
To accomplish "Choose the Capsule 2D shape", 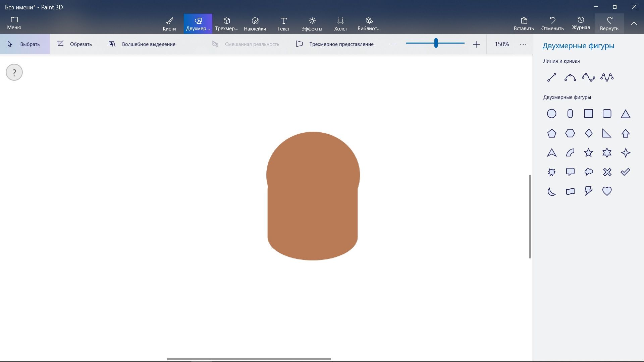I will (x=570, y=114).
